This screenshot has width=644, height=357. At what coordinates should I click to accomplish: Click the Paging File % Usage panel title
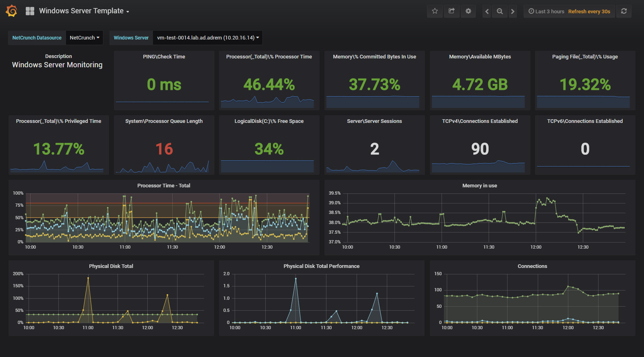[585, 57]
